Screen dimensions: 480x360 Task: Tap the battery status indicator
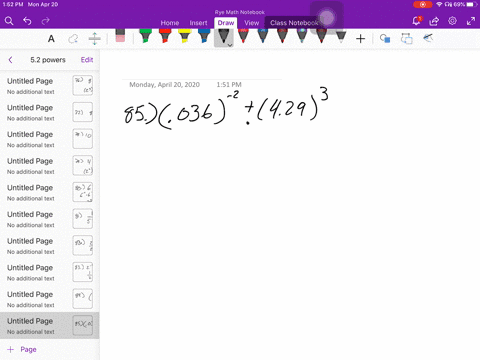(x=470, y=5)
